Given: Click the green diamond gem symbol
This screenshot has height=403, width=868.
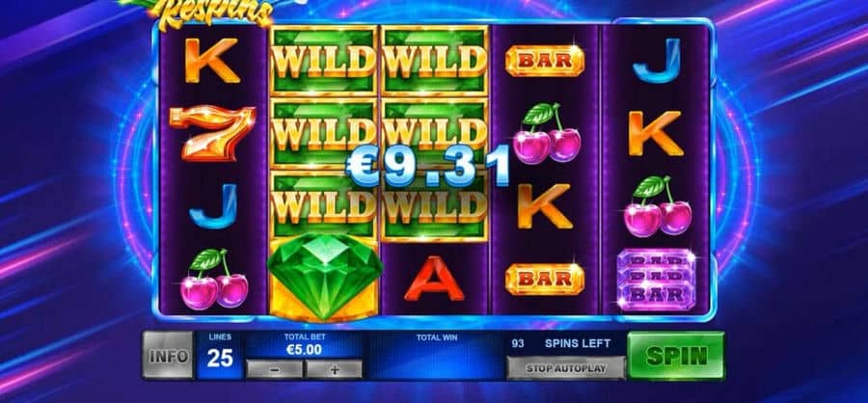Looking at the screenshot, I should (x=324, y=277).
